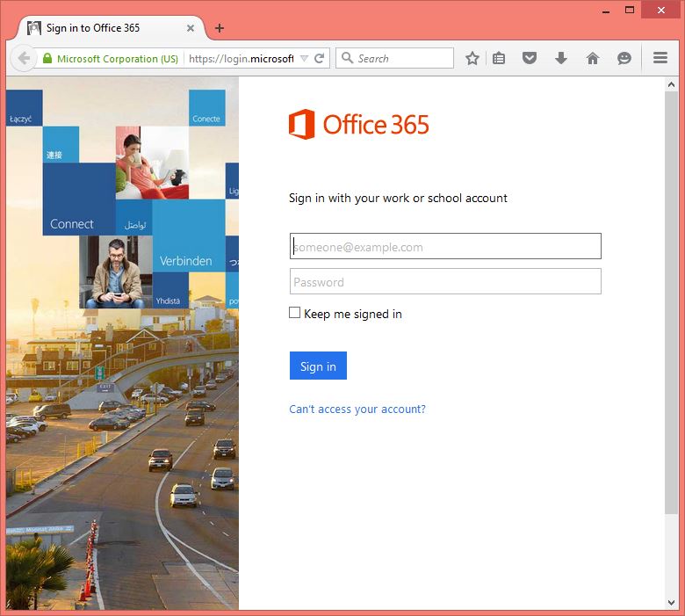This screenshot has height=616, width=685.
Task: Click the back navigation arrow button
Action: (x=23, y=58)
